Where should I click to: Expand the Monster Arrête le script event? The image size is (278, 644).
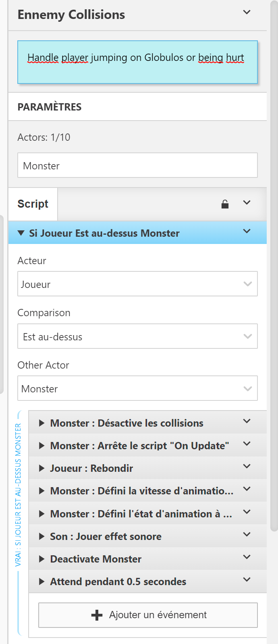tap(41, 446)
